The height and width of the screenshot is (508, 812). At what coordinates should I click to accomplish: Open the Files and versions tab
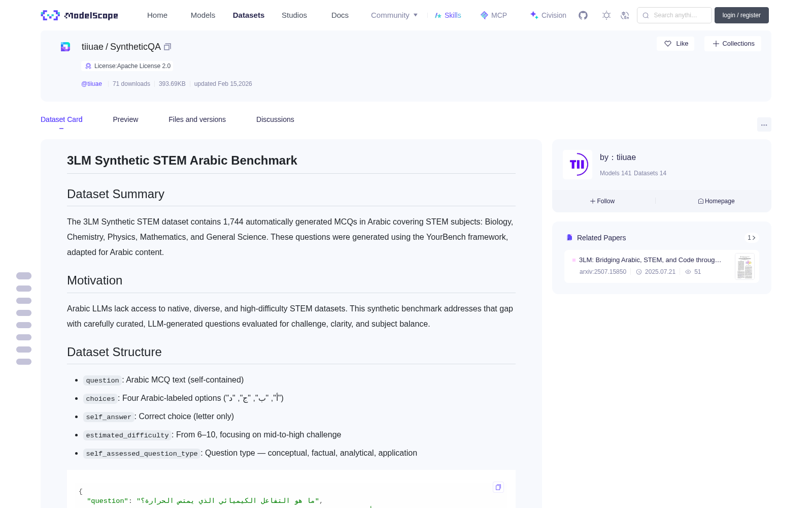tap(197, 119)
